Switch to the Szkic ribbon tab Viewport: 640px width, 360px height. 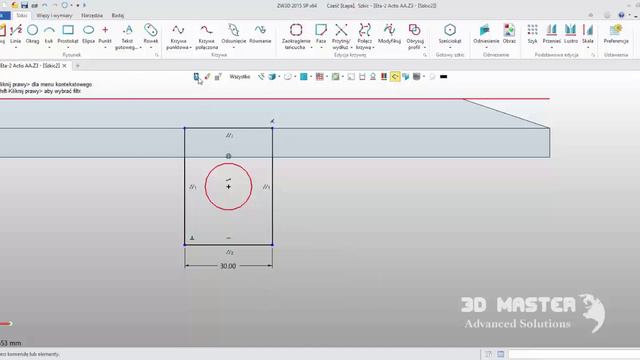(22, 16)
